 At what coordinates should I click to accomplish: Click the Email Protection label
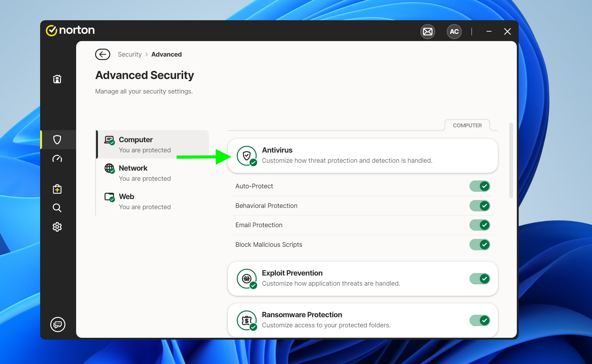[x=259, y=225]
